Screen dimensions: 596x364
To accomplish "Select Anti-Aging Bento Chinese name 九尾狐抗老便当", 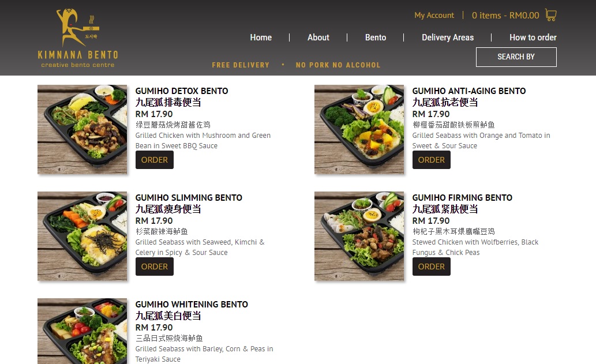I will 445,102.
